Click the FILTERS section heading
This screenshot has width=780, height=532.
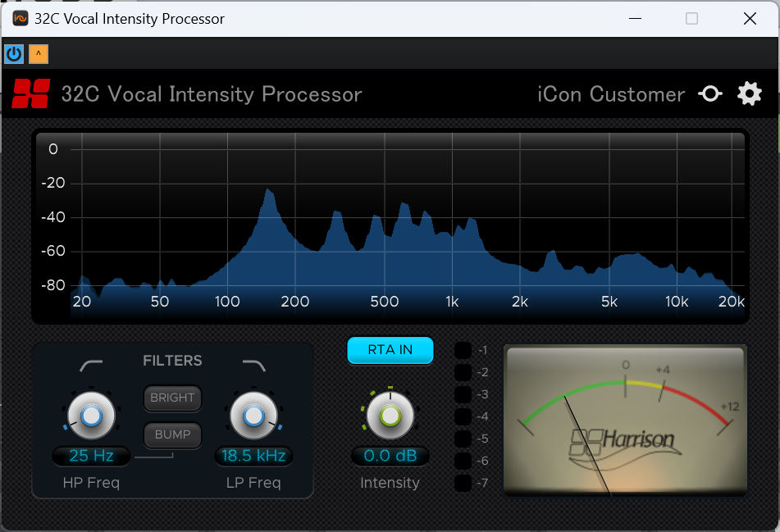(172, 361)
